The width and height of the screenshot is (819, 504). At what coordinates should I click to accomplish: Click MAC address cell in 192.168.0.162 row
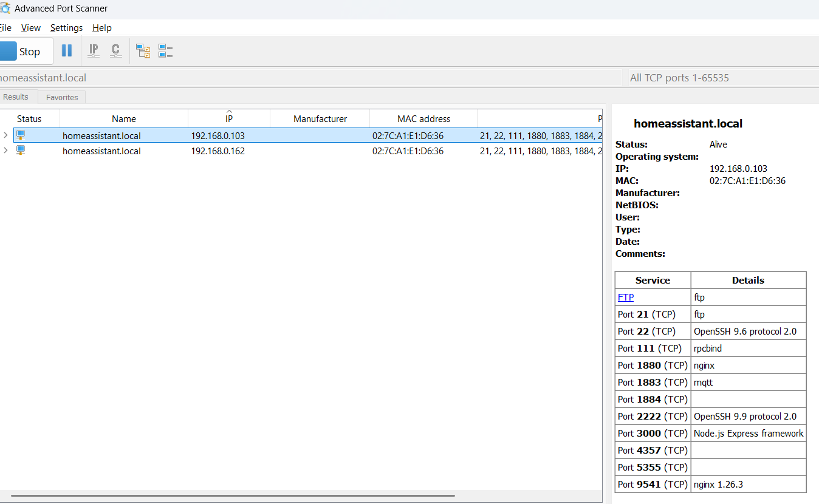click(x=408, y=151)
